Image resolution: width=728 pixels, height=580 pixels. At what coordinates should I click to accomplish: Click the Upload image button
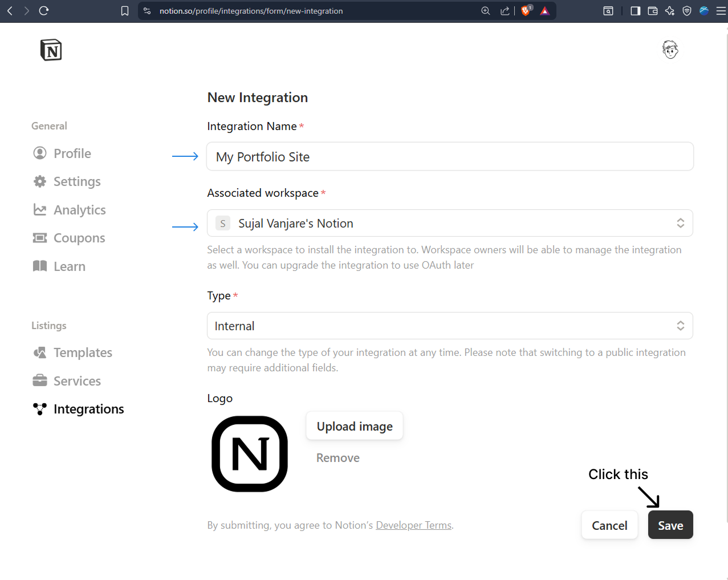point(355,426)
